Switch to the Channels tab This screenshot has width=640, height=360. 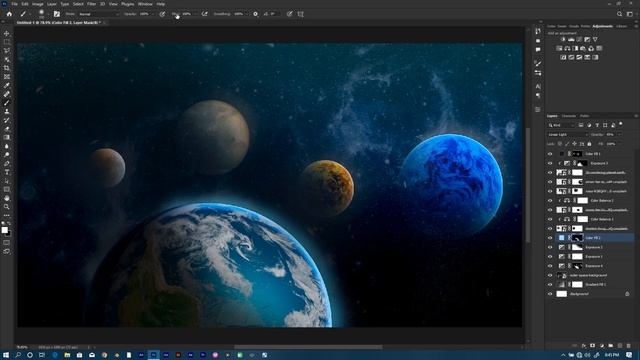tap(569, 116)
